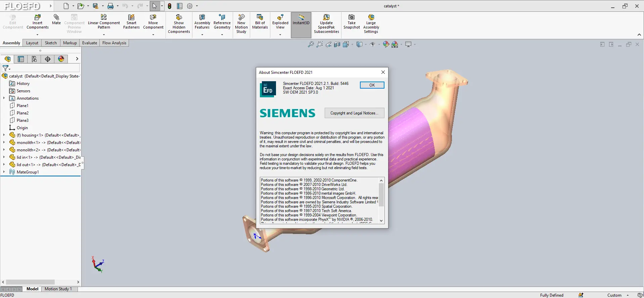Expand the lid out<1> component node

pyautogui.click(x=4, y=165)
